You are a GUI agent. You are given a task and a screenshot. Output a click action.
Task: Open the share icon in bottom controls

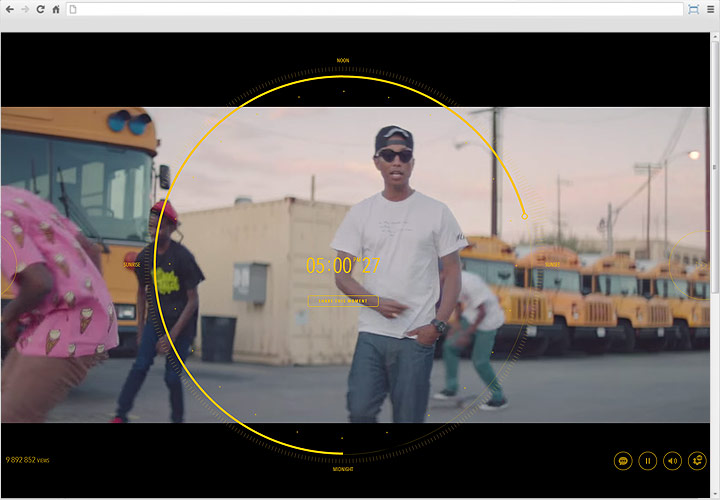pyautogui.click(x=697, y=461)
